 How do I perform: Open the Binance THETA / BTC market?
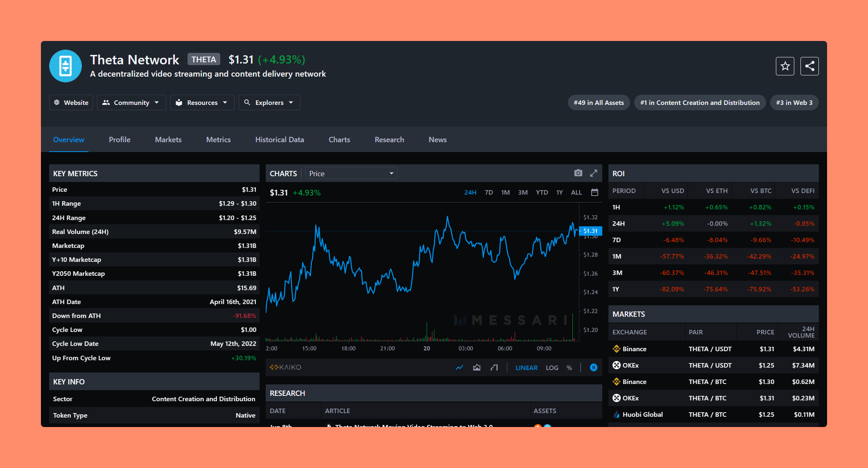pyautogui.click(x=713, y=382)
